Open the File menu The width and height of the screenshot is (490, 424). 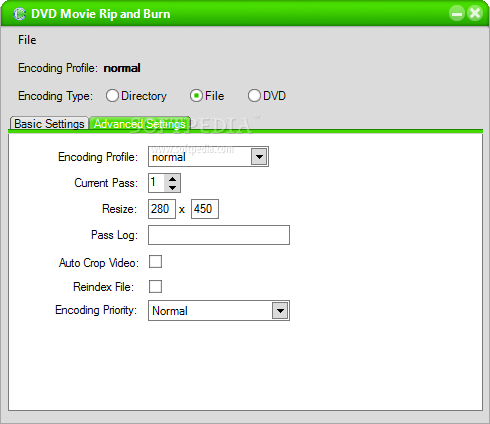point(27,40)
